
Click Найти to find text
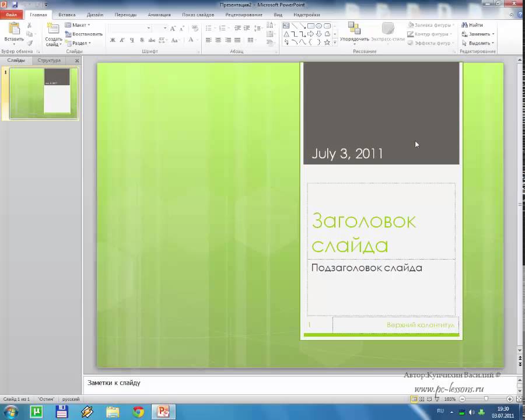472,25
